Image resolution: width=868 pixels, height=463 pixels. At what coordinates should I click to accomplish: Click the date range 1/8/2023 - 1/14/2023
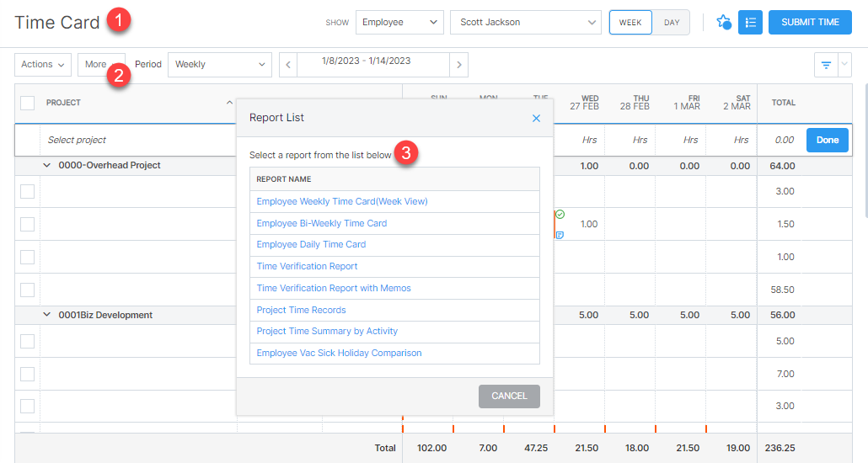pyautogui.click(x=367, y=61)
